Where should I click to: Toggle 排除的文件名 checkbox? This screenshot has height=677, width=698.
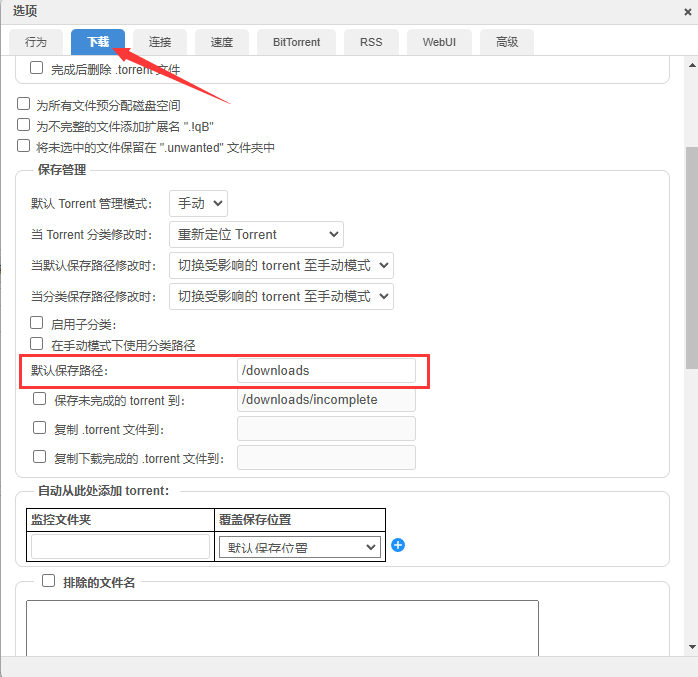[x=48, y=580]
